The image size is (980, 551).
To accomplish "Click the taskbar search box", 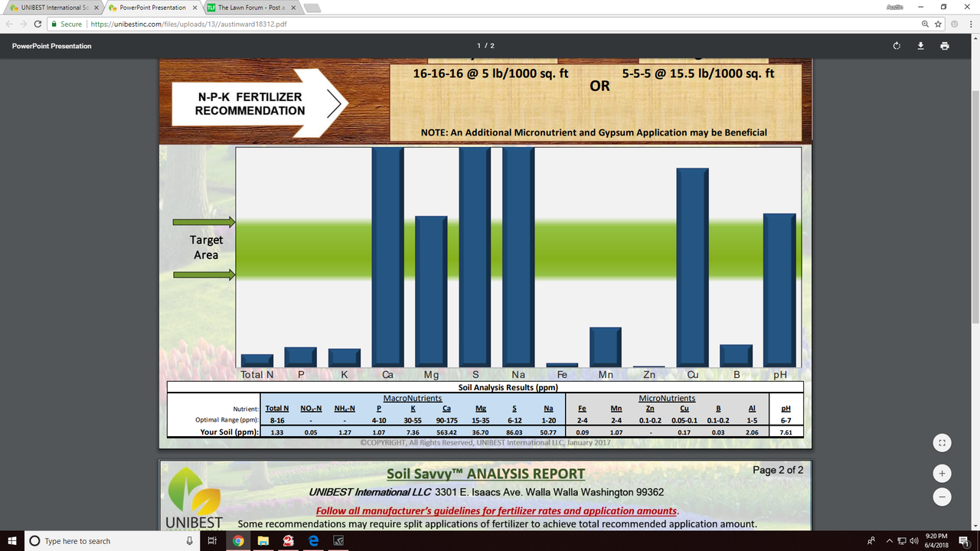I will point(111,541).
